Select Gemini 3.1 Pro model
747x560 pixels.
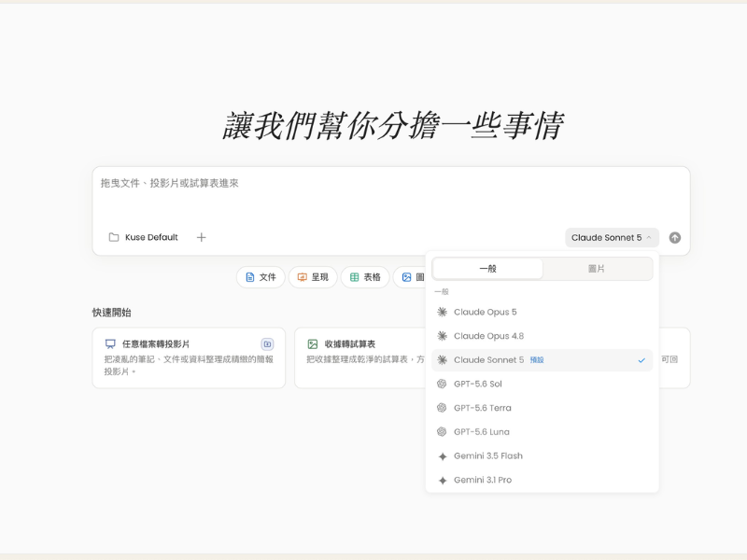tap(542, 480)
